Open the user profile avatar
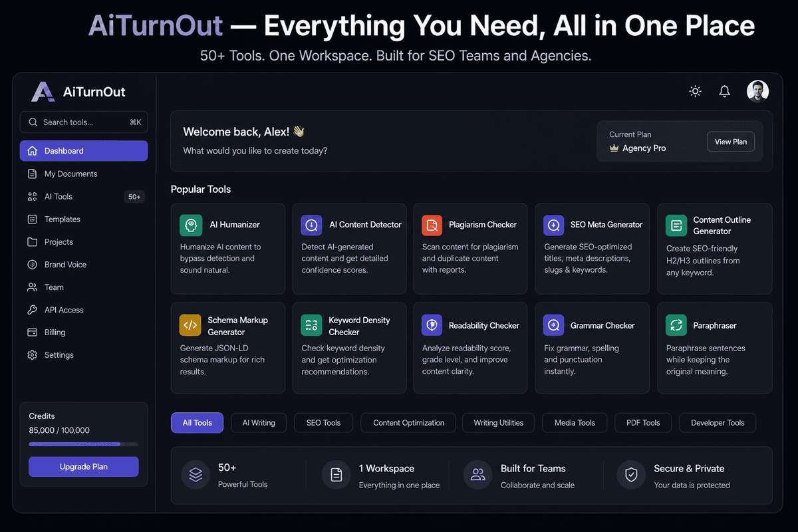Screen dimensions: 798x532 point(757,91)
